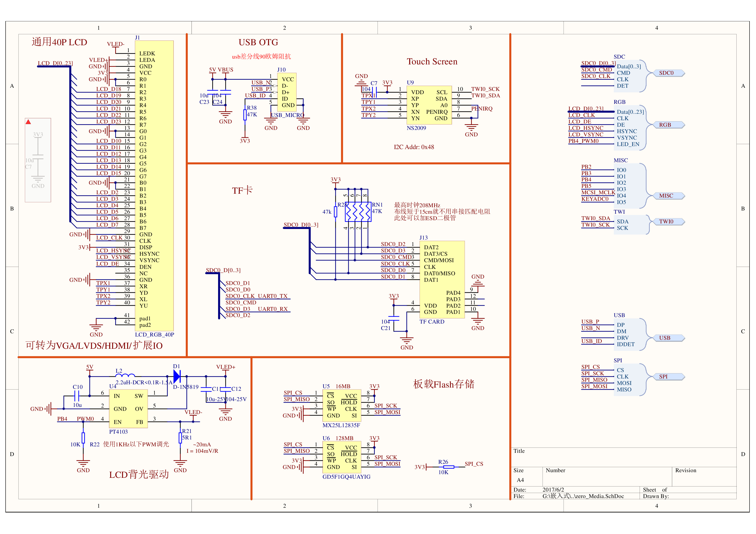This screenshot has height=534, width=756.
Task: Click the D1 diode symbol
Action: [177, 376]
